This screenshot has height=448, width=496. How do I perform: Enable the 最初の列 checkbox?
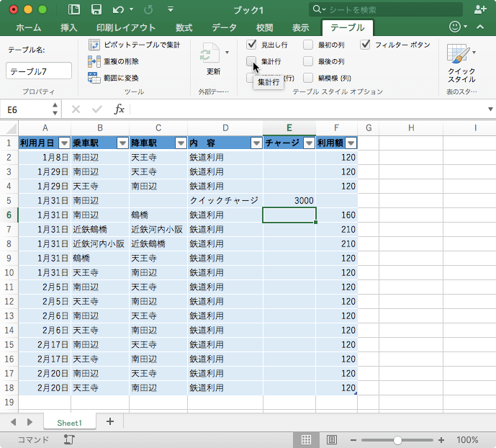click(x=308, y=45)
